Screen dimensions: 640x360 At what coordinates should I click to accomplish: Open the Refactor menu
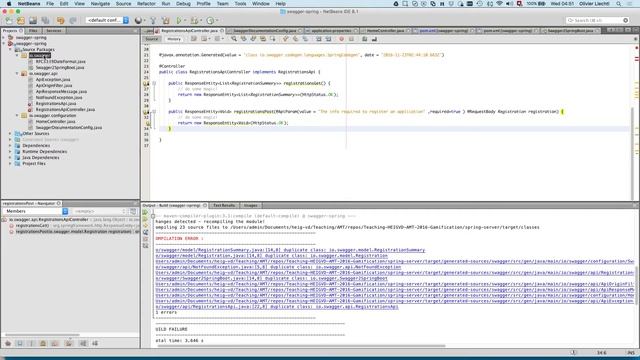146,4
